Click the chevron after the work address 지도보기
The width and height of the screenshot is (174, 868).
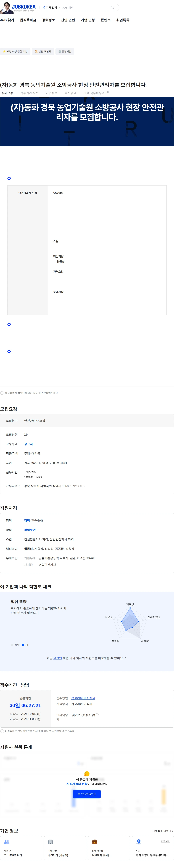click(84, 486)
